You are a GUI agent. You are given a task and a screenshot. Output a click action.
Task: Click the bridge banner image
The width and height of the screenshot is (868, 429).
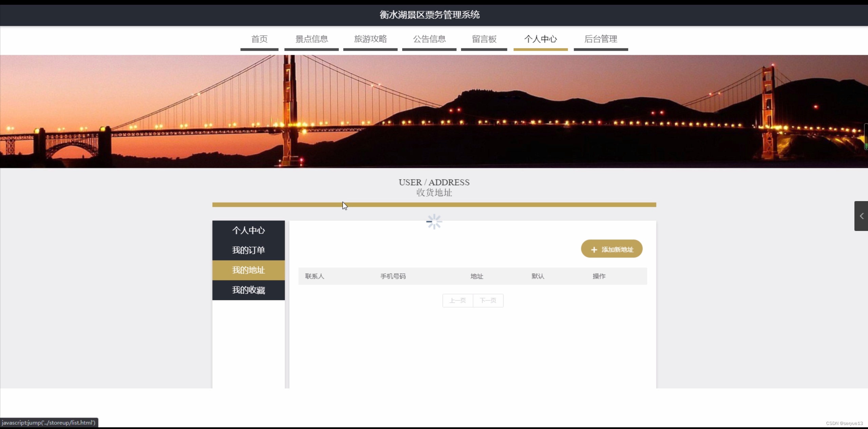[x=434, y=111]
